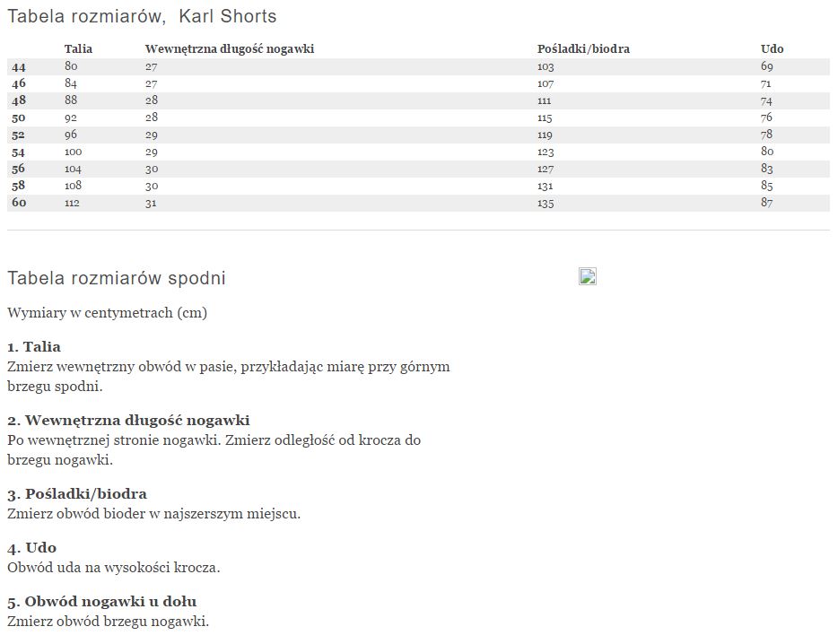Screen dimensions: 838x644
Task: Select size 44 row label
Action: tap(19, 66)
